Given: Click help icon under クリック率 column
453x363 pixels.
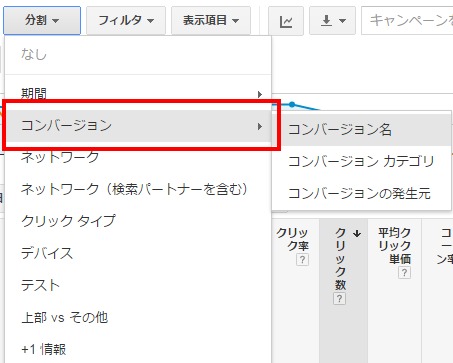Looking at the screenshot, I should pos(302,259).
